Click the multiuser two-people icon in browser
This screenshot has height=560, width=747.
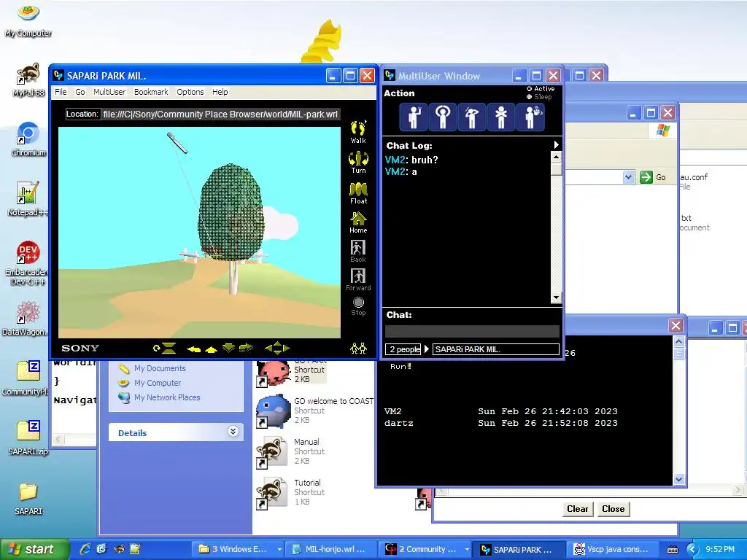coord(358,349)
